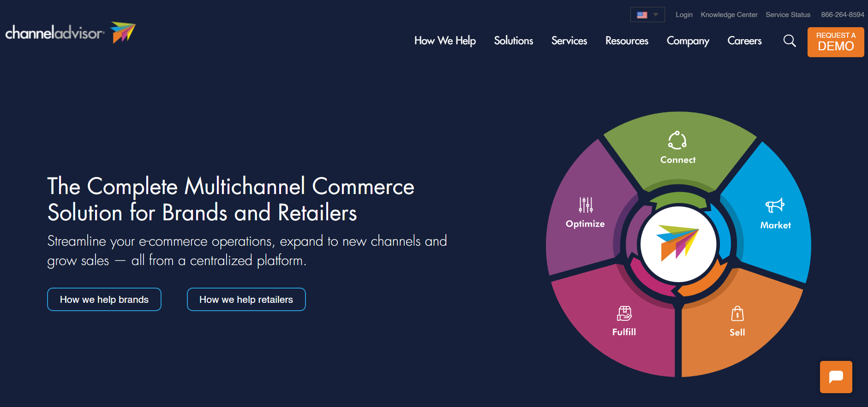Screen dimensions: 868x407
Task: Click the Connect icon on the wheel
Action: pos(677,141)
